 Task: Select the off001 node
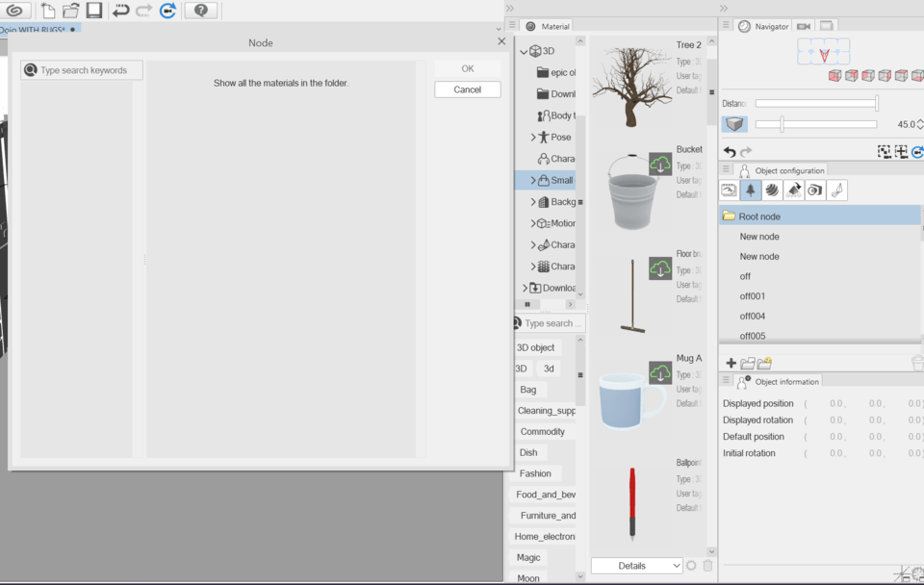(x=753, y=296)
